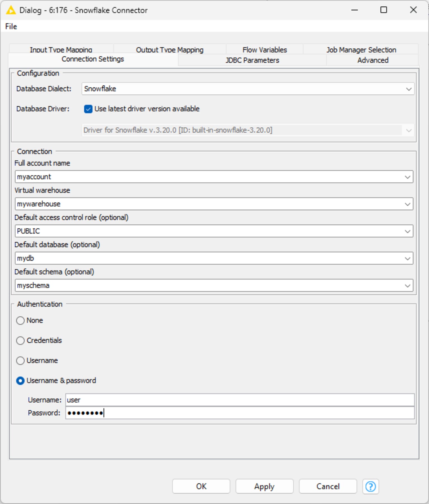Click the mywarehouse text in Virtual warehouse
The height and width of the screenshot is (504, 429).
(39, 204)
